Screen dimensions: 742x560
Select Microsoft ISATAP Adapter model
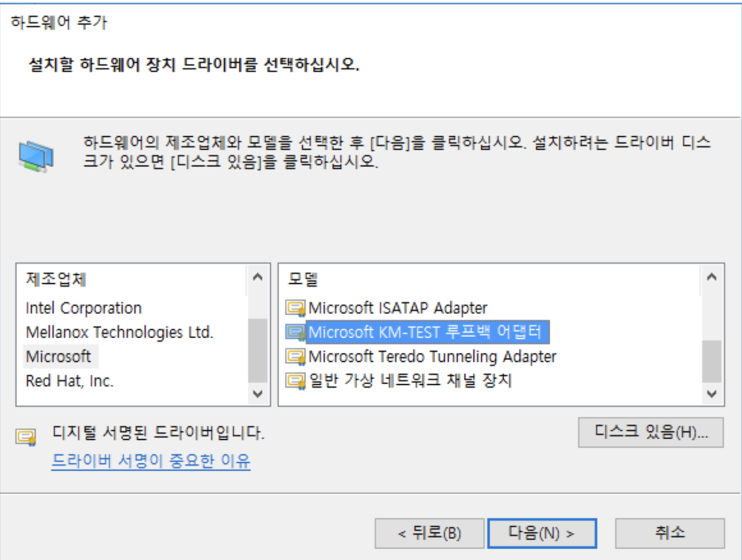point(398,308)
